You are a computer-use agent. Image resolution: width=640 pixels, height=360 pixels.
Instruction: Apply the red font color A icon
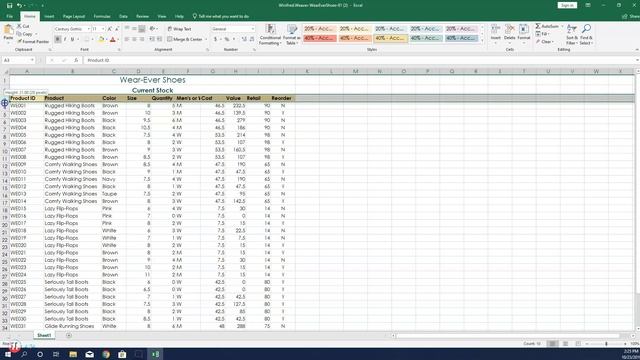[113, 40]
